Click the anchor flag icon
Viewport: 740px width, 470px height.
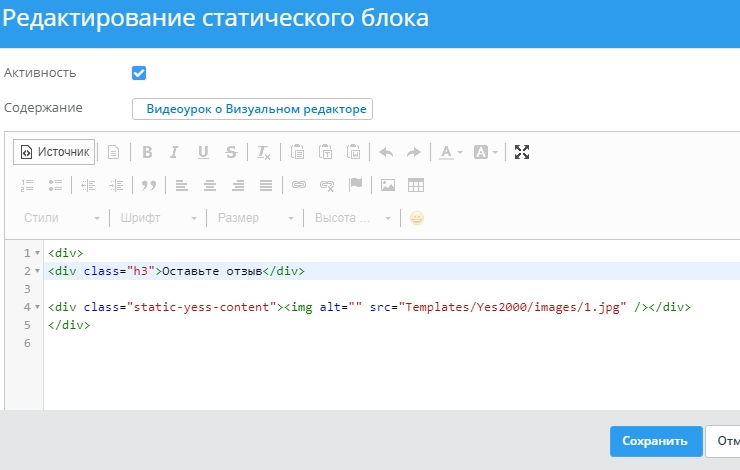(x=355, y=185)
